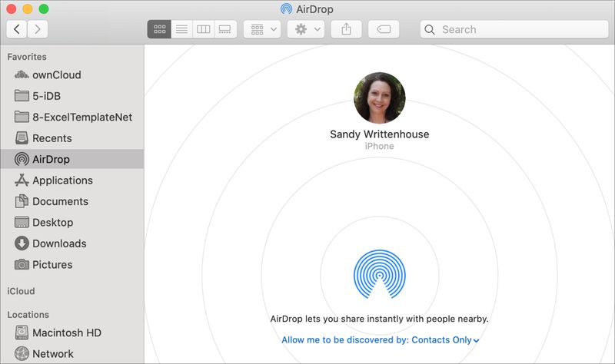Click the Favorites section header
This screenshot has width=615, height=364.
click(x=27, y=57)
